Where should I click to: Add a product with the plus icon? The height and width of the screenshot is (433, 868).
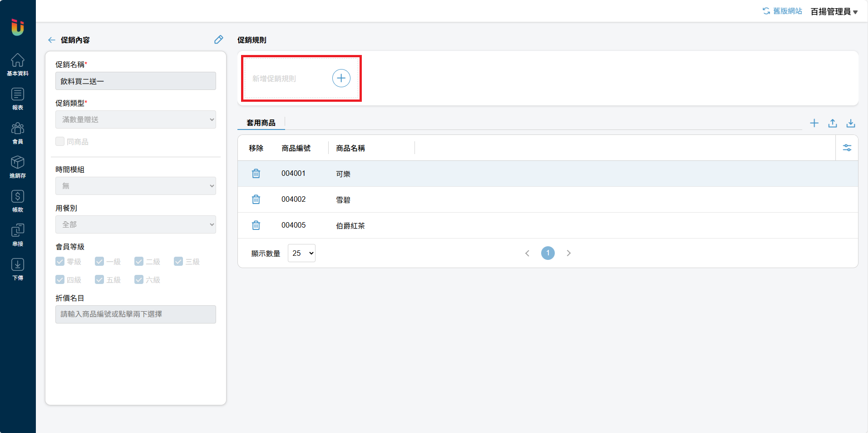[x=814, y=123]
